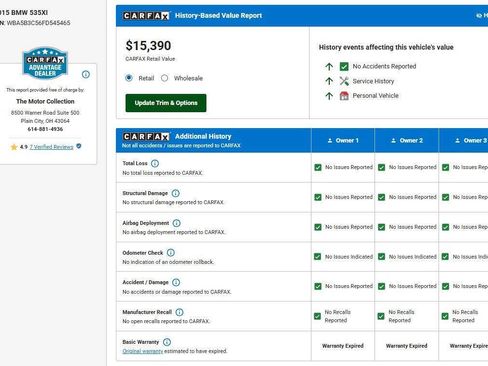Click Warranty Expired under Owner 2
Screen dimensions: 488x366
pos(406,346)
